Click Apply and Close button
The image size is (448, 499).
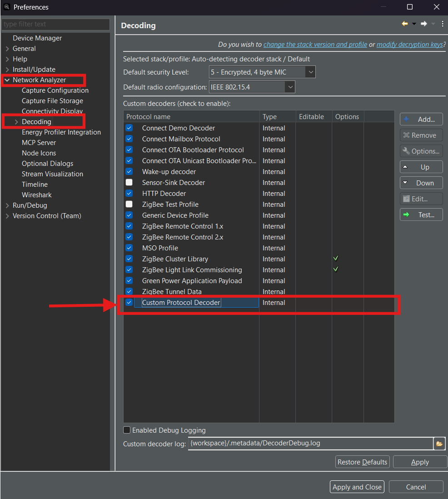357,487
